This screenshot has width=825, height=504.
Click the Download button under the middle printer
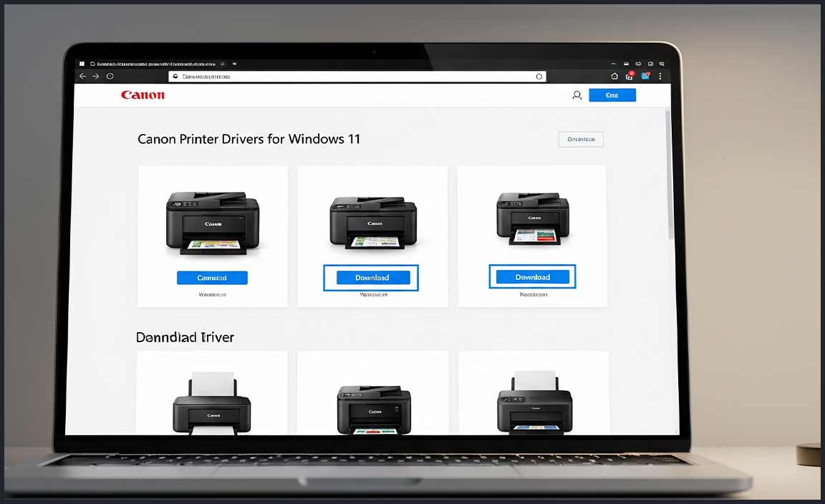[372, 278]
